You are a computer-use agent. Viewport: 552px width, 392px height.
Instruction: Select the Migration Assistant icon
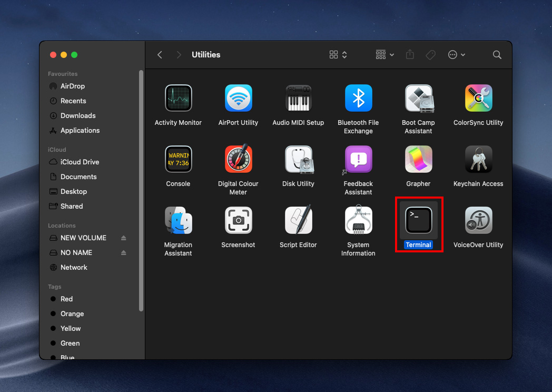point(179,220)
